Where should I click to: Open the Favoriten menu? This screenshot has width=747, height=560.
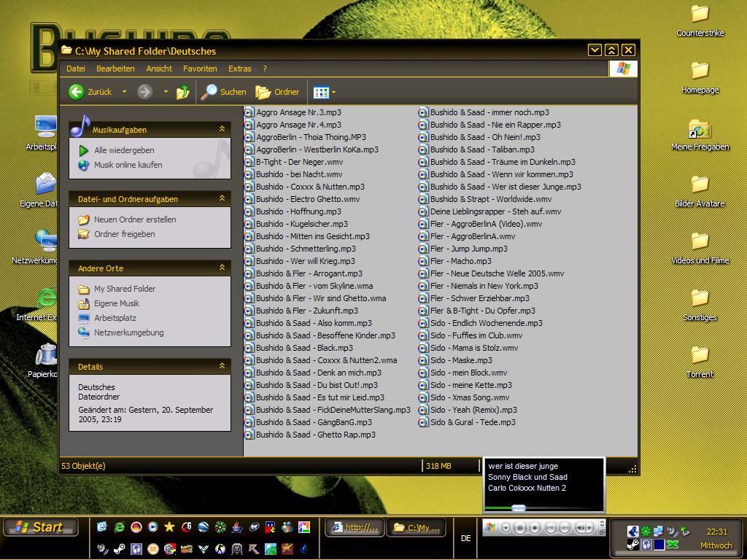coord(200,69)
